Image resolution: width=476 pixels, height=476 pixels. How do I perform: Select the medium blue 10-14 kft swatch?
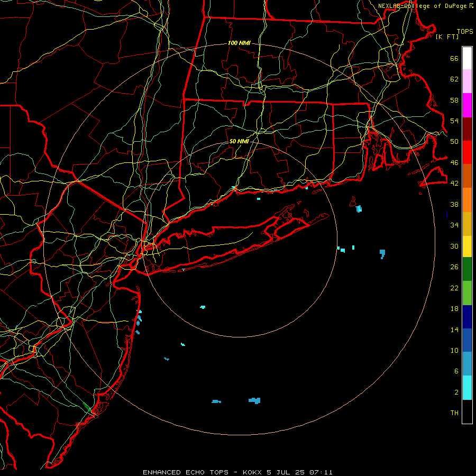467,340
